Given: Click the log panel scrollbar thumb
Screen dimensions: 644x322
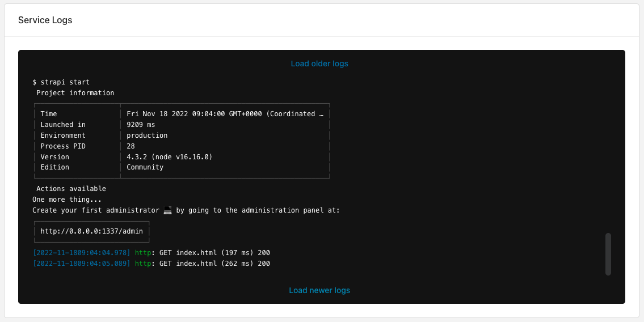Looking at the screenshot, I should pos(608,255).
